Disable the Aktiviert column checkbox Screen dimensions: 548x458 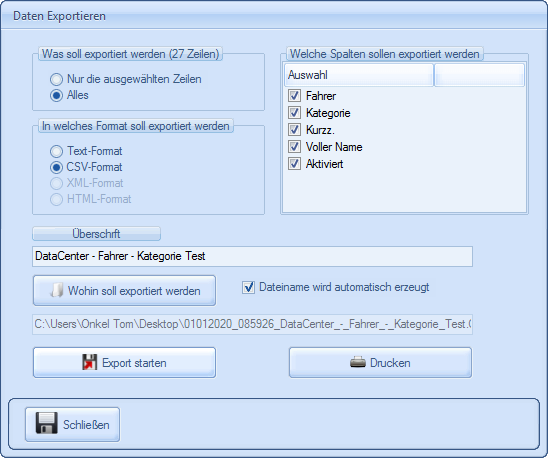294,164
